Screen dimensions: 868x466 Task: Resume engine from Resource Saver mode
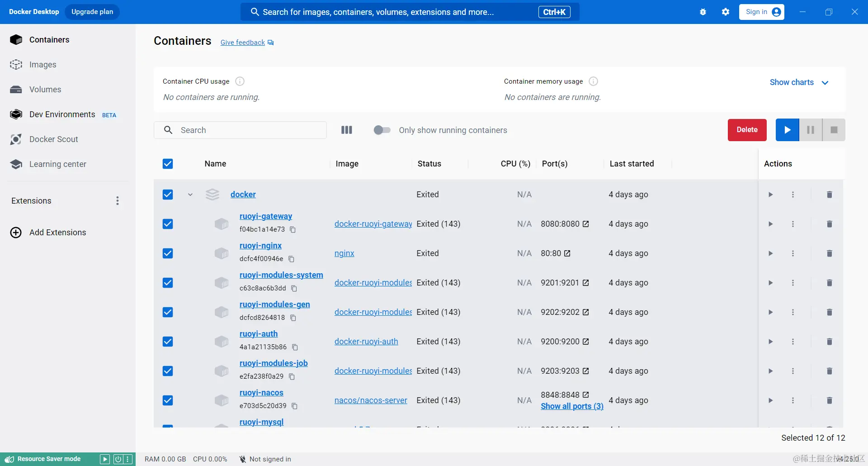(105, 459)
